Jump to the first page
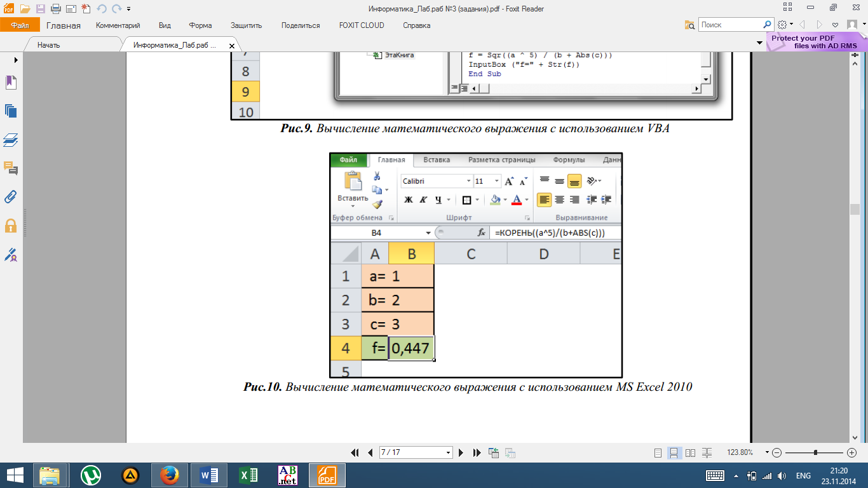 tap(355, 452)
